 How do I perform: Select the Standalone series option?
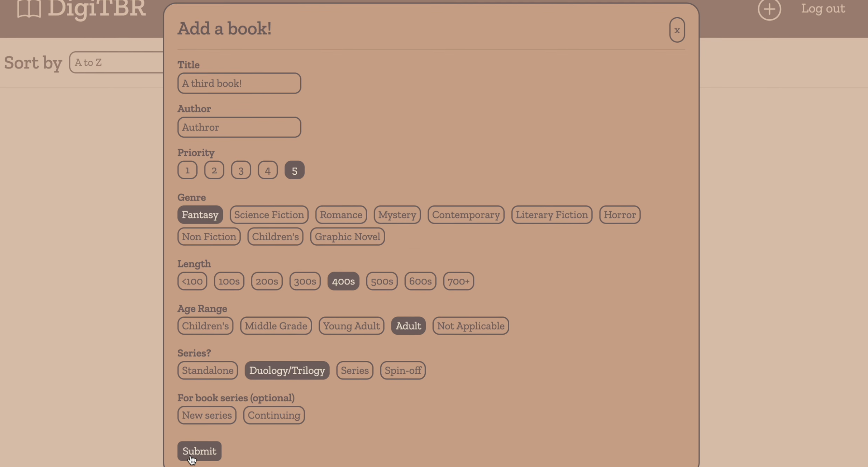208,371
